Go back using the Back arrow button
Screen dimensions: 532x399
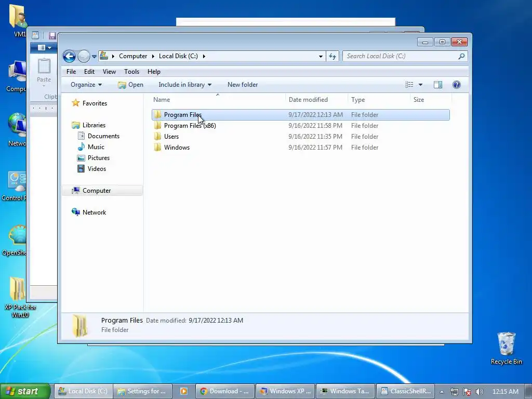tap(69, 56)
